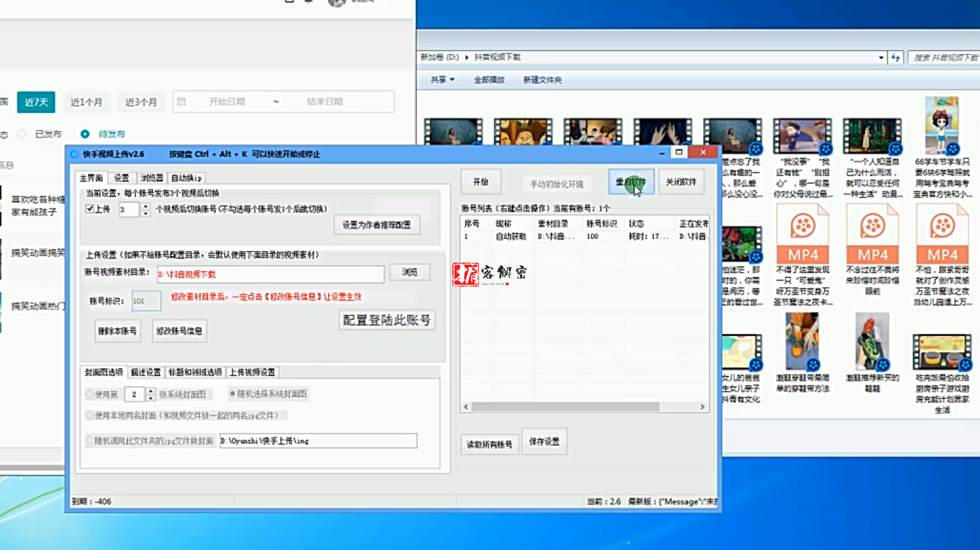Decrease the system cover image number stepper
980x550 pixels.
[150, 398]
